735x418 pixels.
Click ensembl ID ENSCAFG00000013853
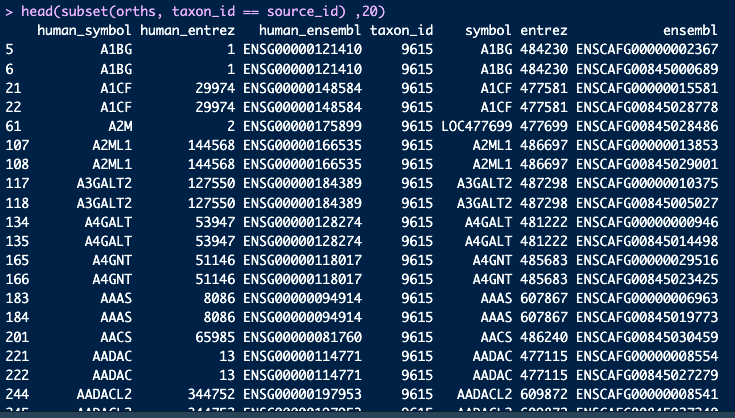[647, 145]
